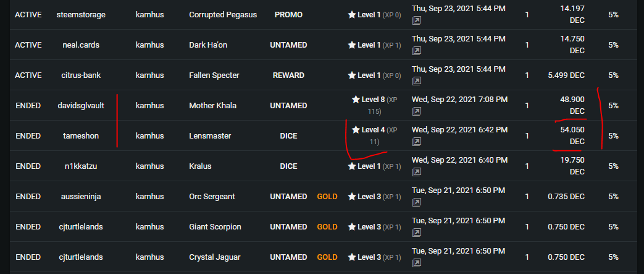The width and height of the screenshot is (644, 274).
Task: Click the neal.cards account name
Action: pyautogui.click(x=81, y=45)
